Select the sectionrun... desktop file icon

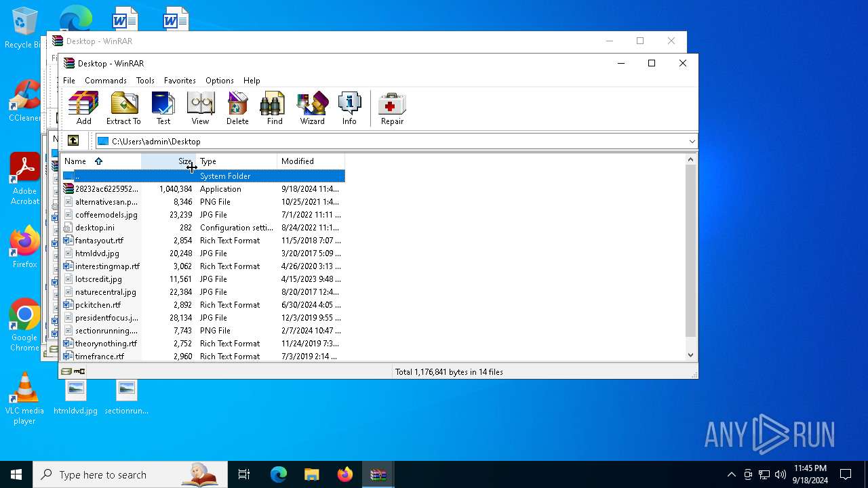tap(126, 397)
